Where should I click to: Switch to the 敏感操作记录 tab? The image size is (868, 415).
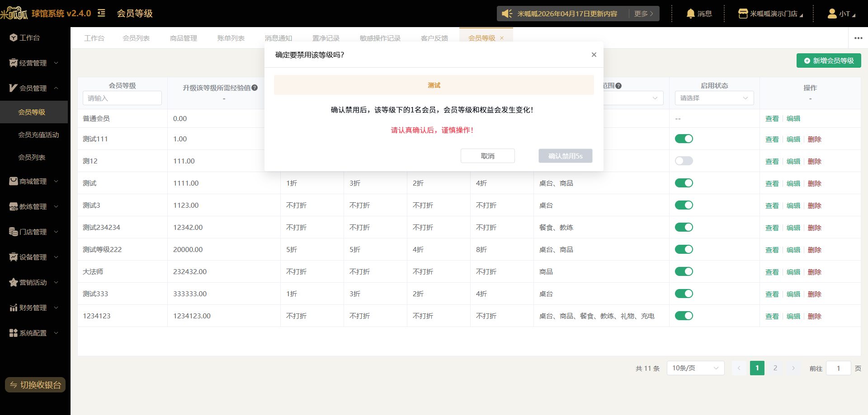[380, 38]
